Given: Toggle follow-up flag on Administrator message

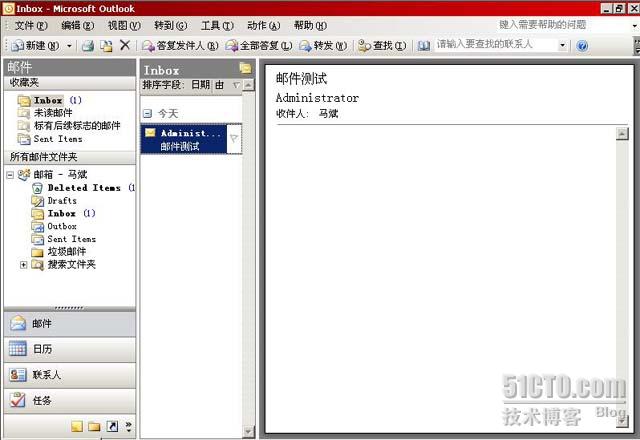Looking at the screenshot, I should coord(234,139).
